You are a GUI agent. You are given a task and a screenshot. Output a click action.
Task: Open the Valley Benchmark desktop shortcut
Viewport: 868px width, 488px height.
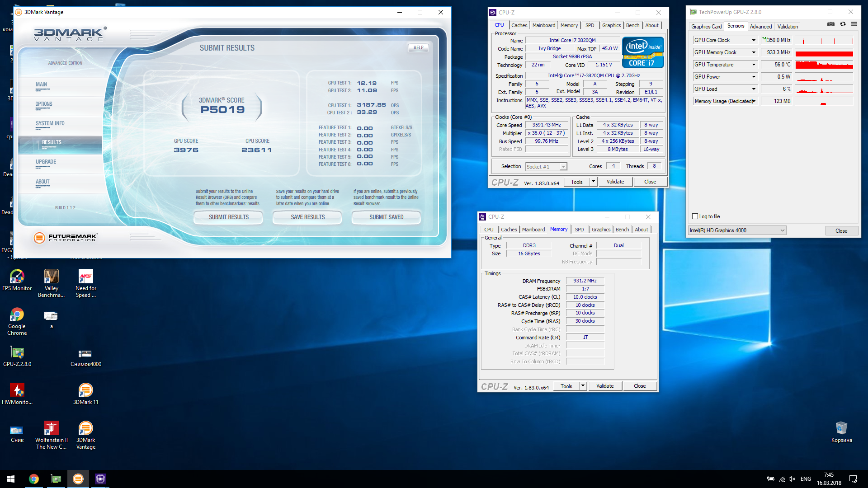52,283
